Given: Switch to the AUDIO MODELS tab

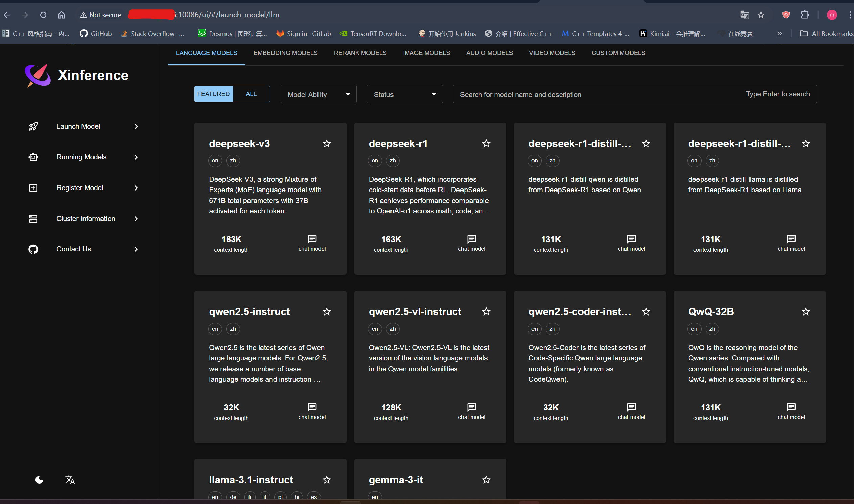Looking at the screenshot, I should (x=489, y=53).
